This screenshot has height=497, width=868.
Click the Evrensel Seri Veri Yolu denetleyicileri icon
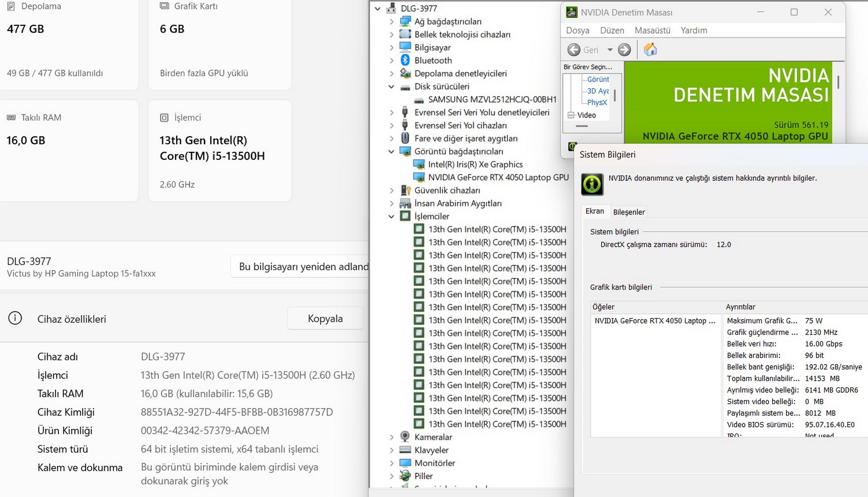tap(405, 112)
